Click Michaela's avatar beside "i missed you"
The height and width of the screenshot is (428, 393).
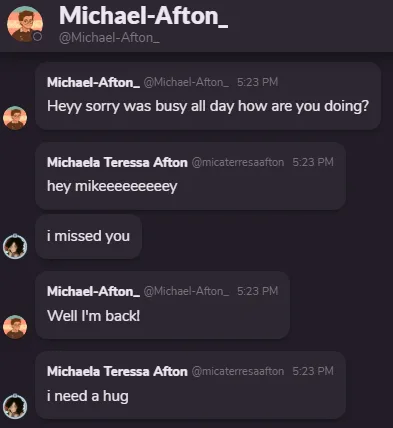[15, 246]
